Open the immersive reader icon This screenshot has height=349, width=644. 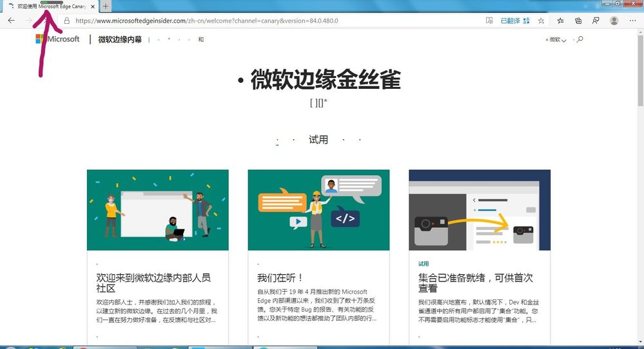point(489,21)
